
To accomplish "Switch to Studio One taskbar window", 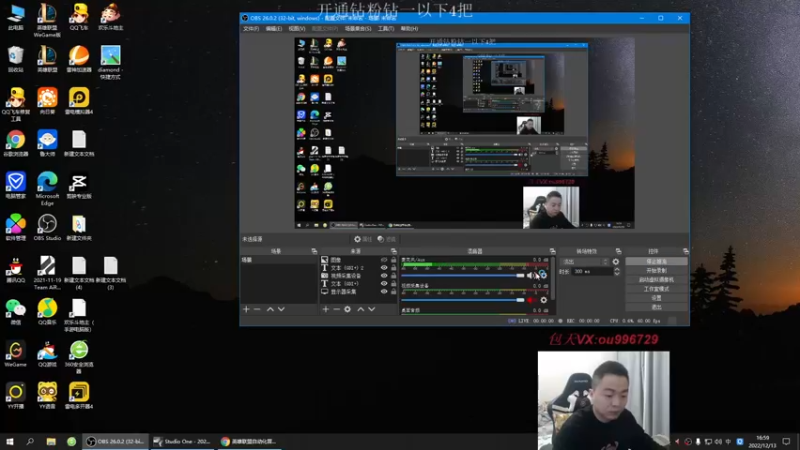I will 182,441.
